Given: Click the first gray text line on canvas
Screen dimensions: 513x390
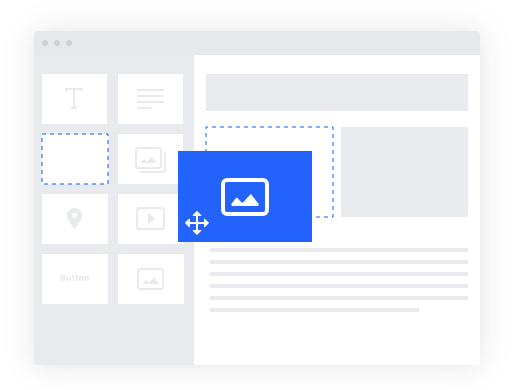Looking at the screenshot, I should [x=339, y=250].
